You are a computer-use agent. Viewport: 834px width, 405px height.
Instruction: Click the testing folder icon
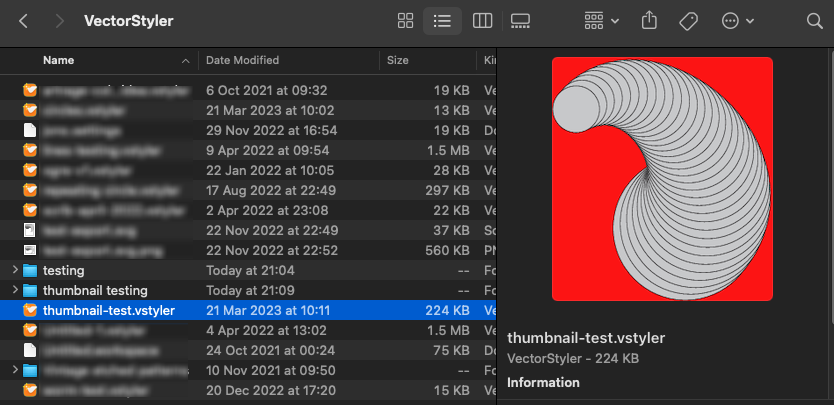(x=29, y=270)
